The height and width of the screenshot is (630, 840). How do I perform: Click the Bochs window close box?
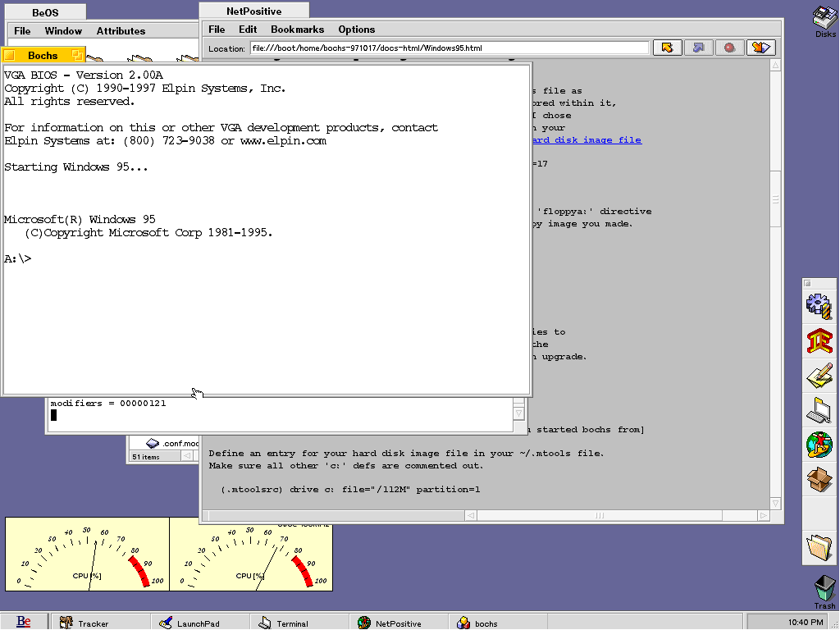pyautogui.click(x=9, y=55)
